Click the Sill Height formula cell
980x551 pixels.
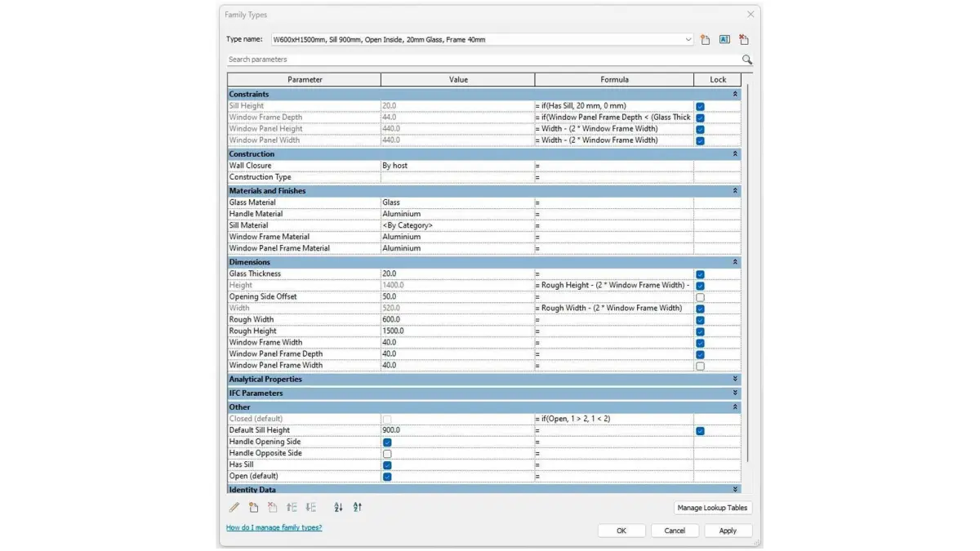click(x=614, y=106)
